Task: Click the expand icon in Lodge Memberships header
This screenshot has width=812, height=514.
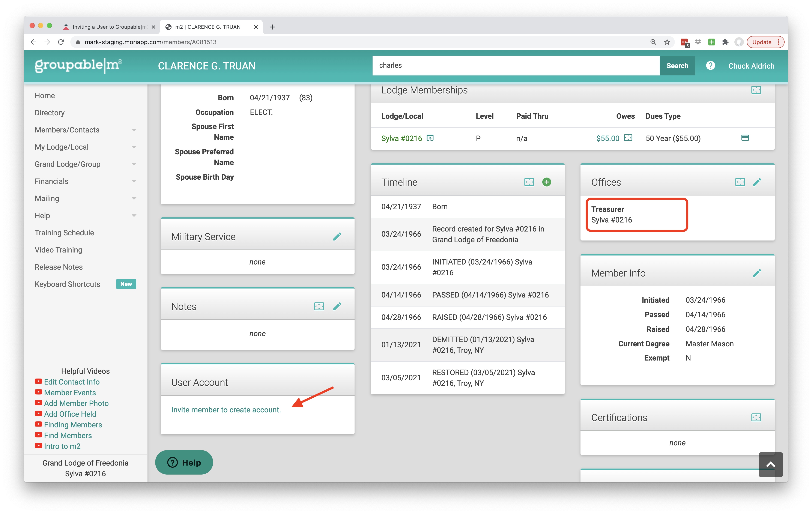Action: 756,90
